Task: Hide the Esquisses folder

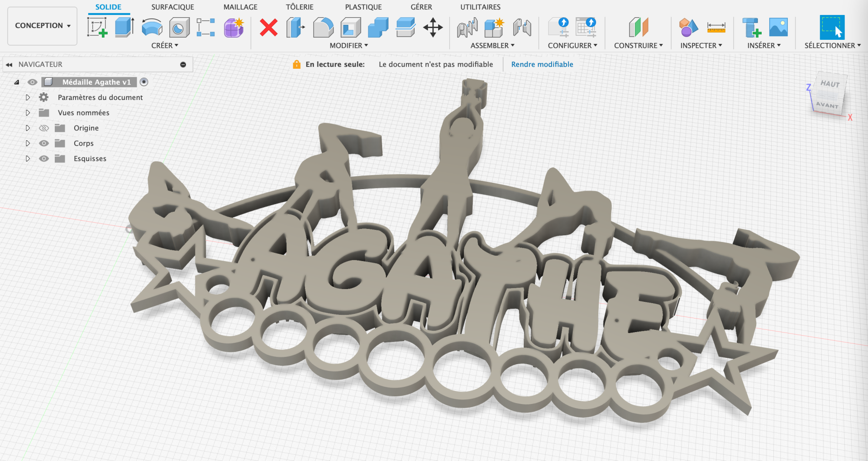Action: [44, 159]
